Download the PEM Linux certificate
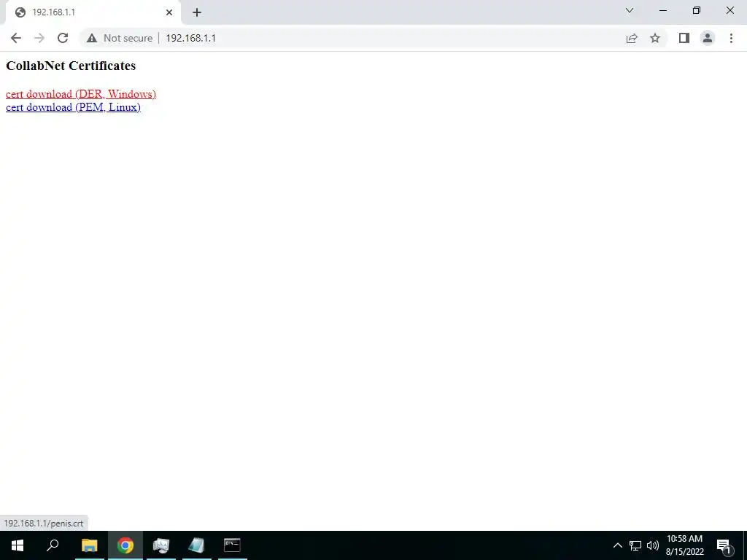 click(74, 107)
